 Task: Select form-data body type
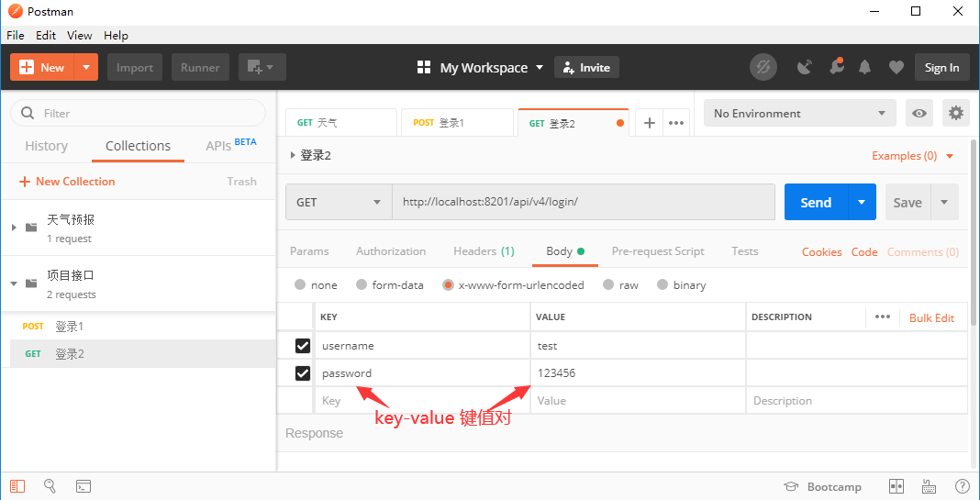click(x=362, y=285)
